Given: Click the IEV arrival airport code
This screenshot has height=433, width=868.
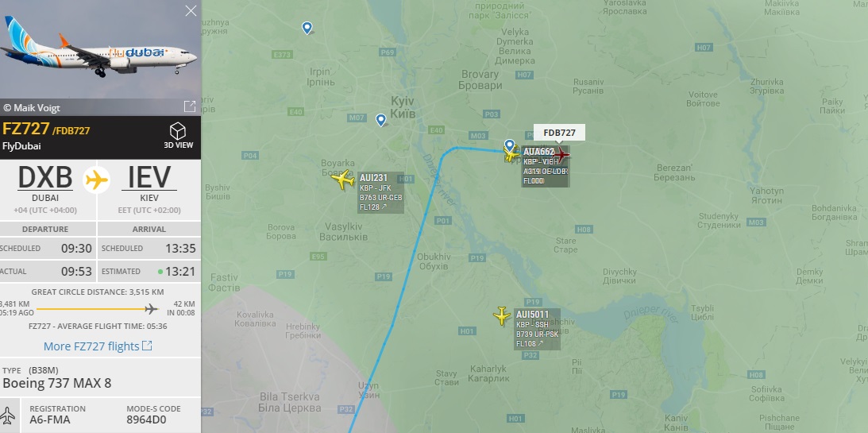Looking at the screenshot, I should pos(149,178).
